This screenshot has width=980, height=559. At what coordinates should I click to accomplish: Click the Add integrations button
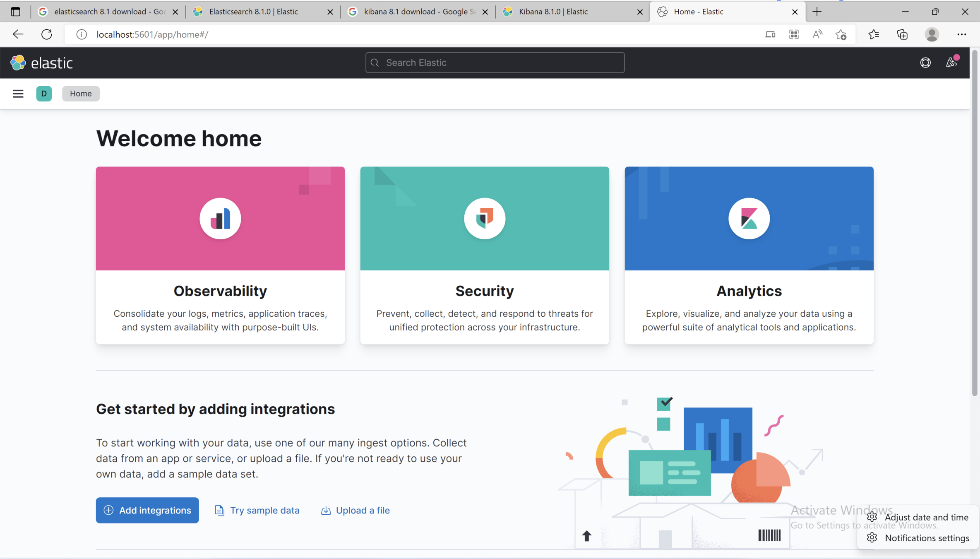[x=147, y=510]
